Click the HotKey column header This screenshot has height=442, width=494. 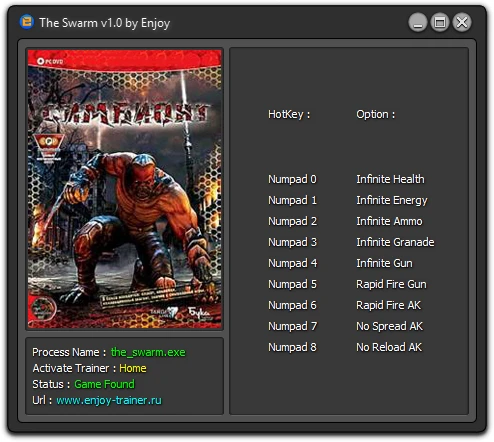[289, 114]
